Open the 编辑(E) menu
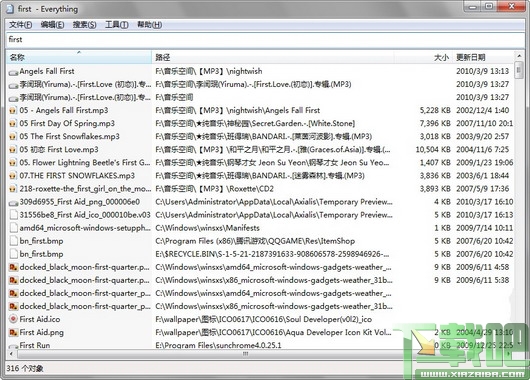This screenshot has height=380, width=530. (52, 25)
